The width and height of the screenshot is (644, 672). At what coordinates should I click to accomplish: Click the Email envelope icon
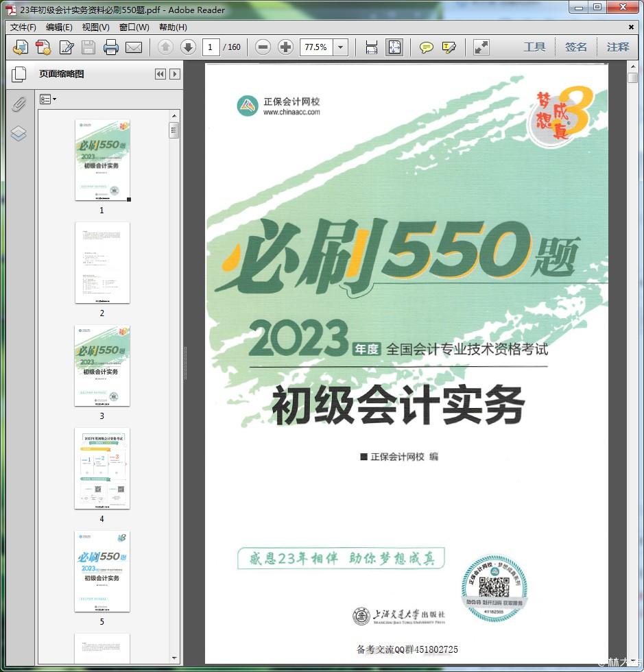coord(133,47)
